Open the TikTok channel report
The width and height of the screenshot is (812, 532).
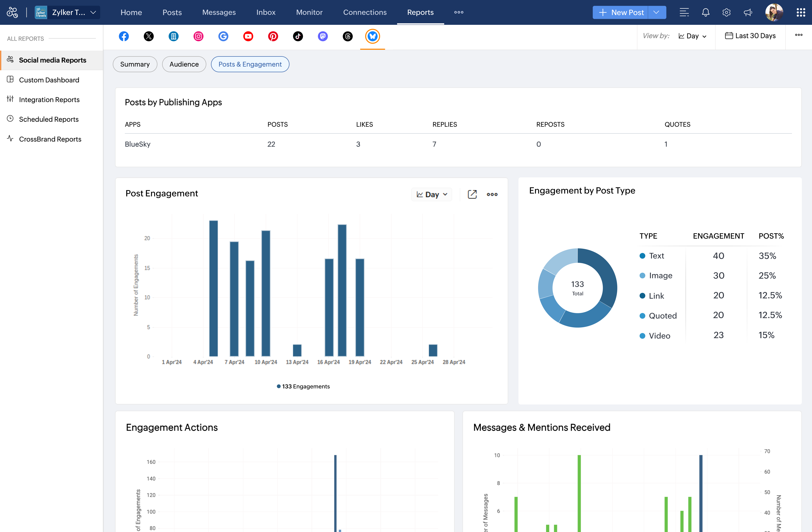298,36
